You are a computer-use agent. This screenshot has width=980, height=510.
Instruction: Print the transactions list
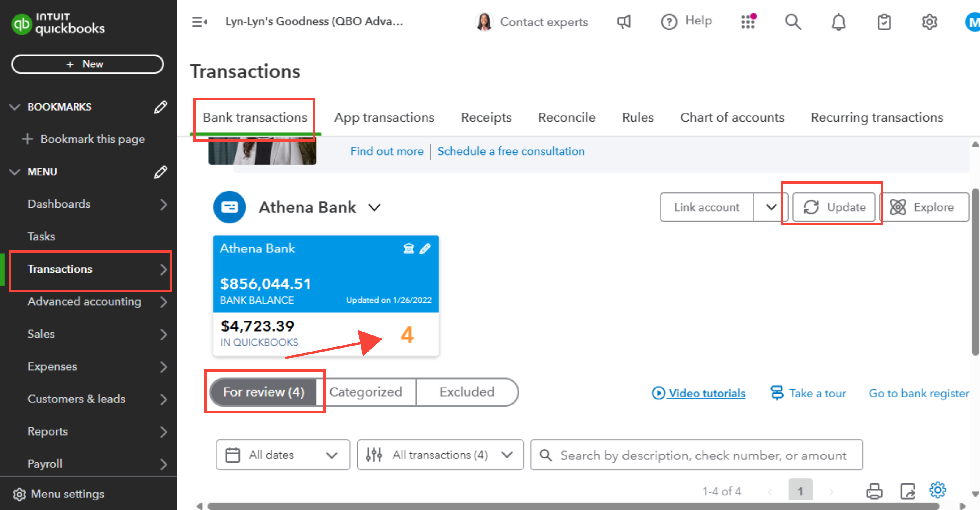tap(874, 491)
